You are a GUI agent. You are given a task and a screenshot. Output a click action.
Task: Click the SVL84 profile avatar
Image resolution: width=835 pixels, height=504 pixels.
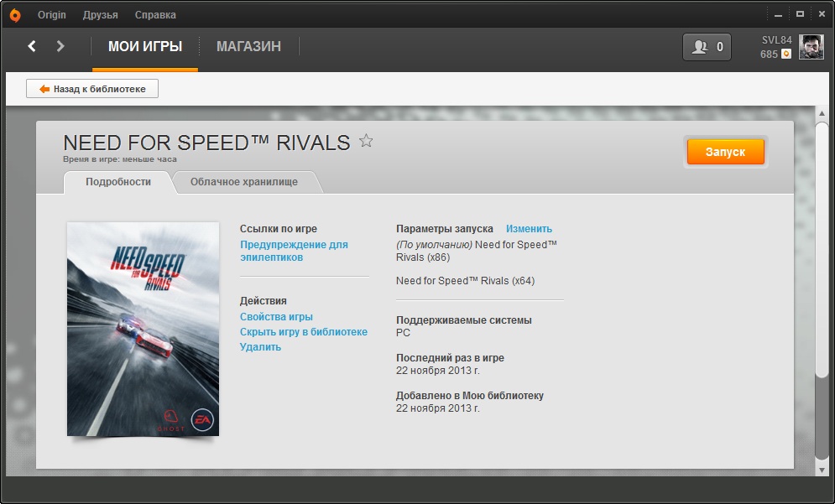coord(811,47)
